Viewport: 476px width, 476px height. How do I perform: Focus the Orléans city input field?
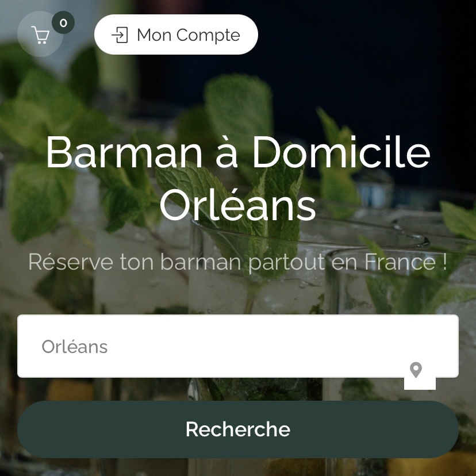coord(237,346)
